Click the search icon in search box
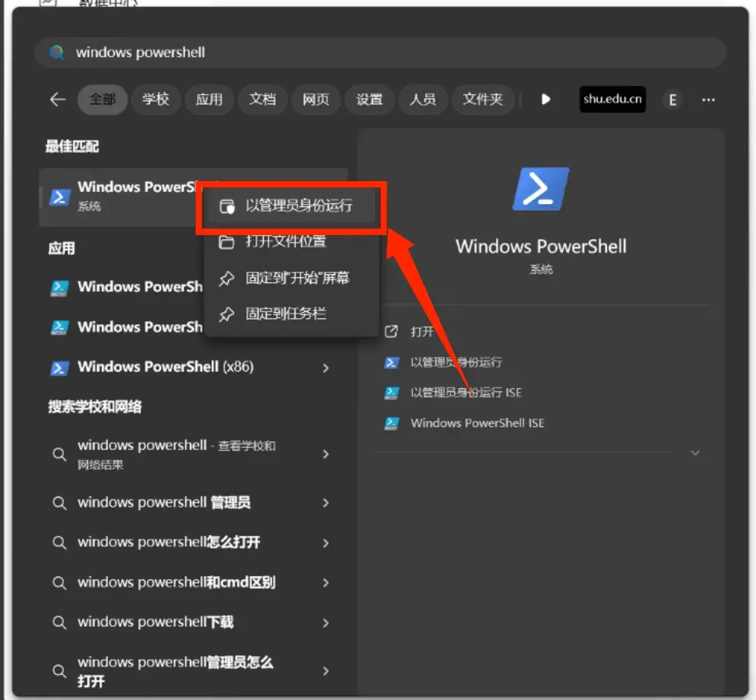Viewport: 756px width, 700px height. tap(57, 52)
